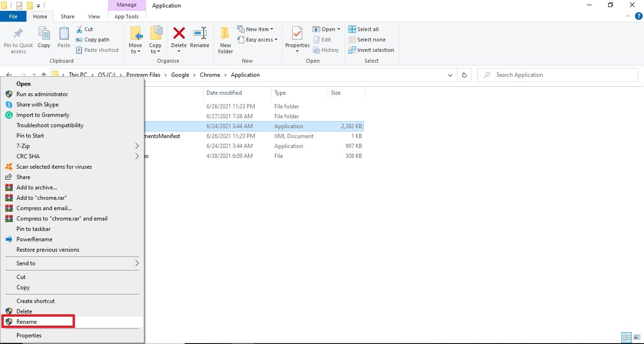Click History in the Open group
The image size is (644, 344).
tap(326, 50)
